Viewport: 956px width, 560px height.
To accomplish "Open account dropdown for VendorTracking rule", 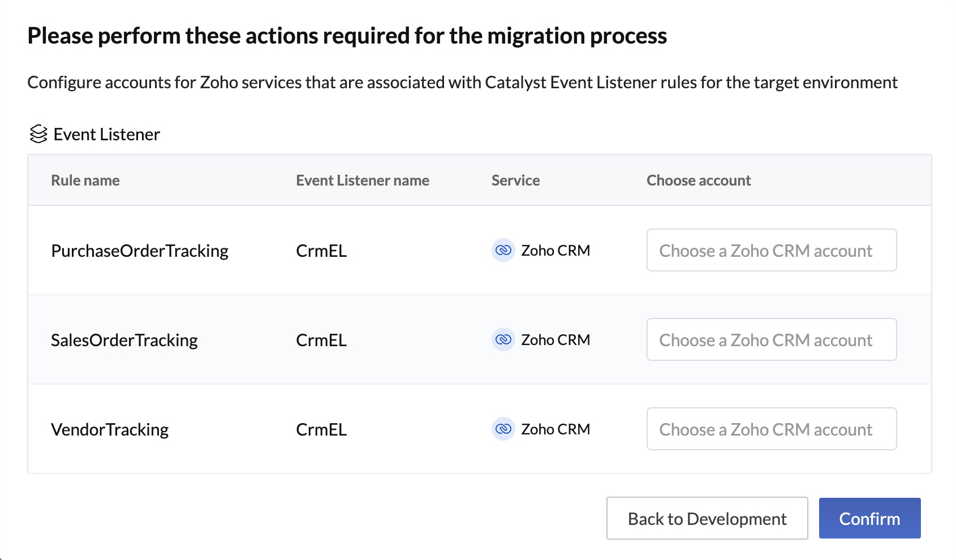I will [771, 429].
